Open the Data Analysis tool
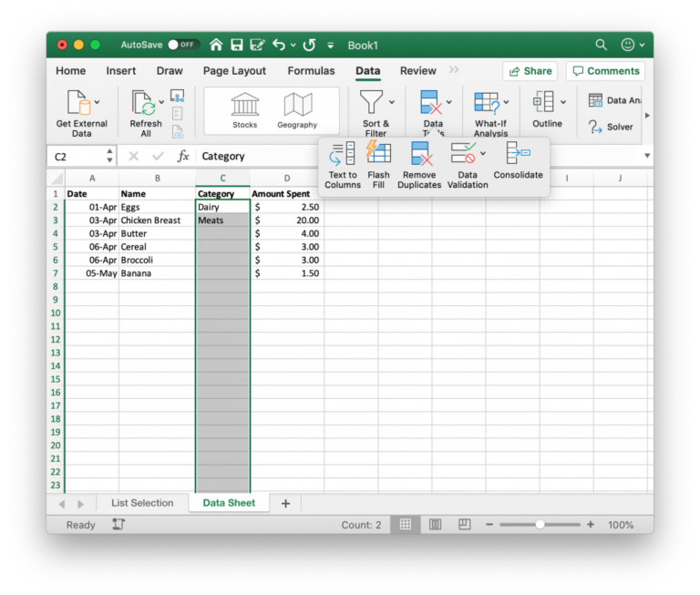 (x=614, y=100)
